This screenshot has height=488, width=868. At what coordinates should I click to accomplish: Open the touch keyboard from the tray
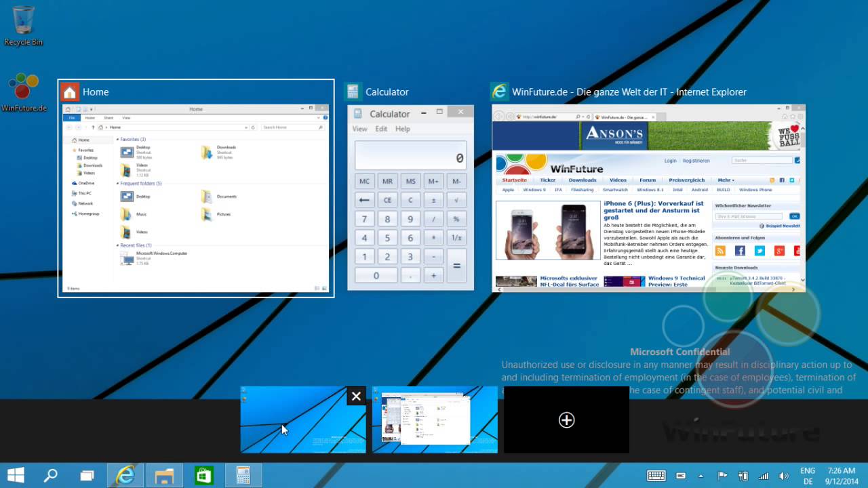click(656, 476)
